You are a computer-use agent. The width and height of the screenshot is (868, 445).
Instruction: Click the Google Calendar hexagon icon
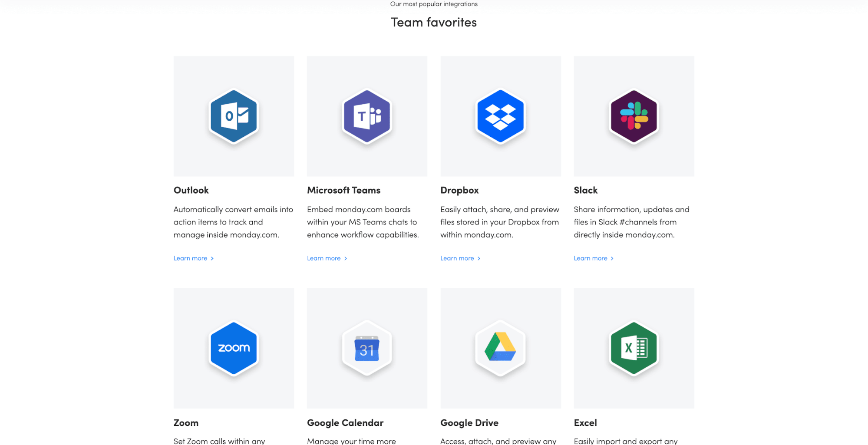coord(367,348)
